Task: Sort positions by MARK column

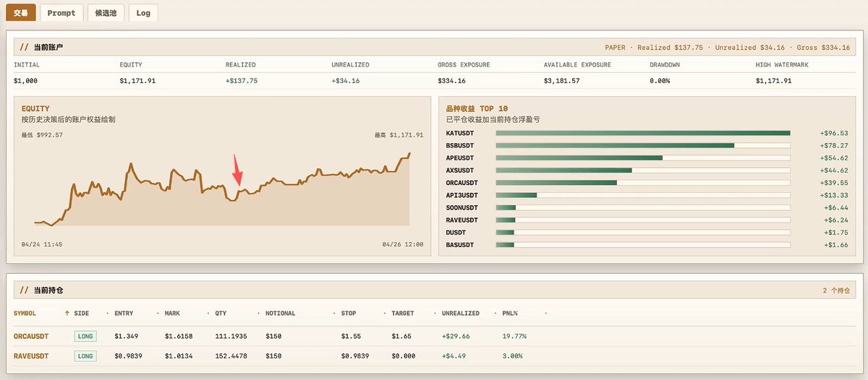Action: [x=172, y=314]
